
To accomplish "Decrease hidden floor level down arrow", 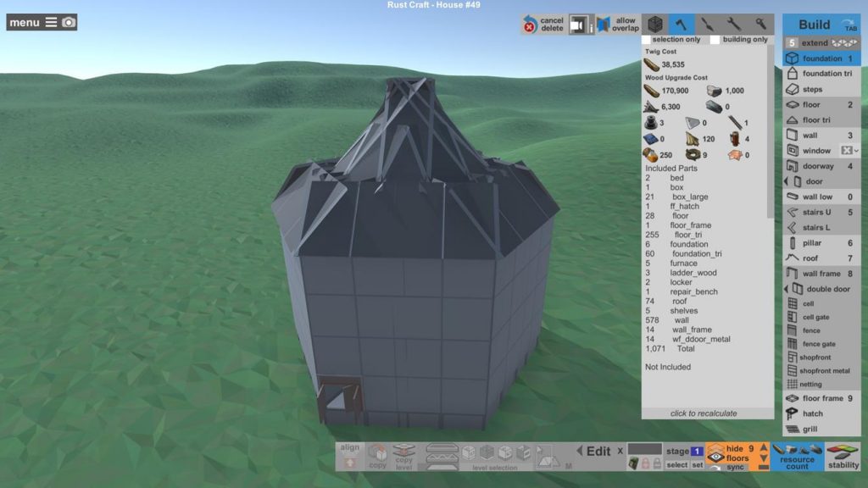I will (764, 458).
